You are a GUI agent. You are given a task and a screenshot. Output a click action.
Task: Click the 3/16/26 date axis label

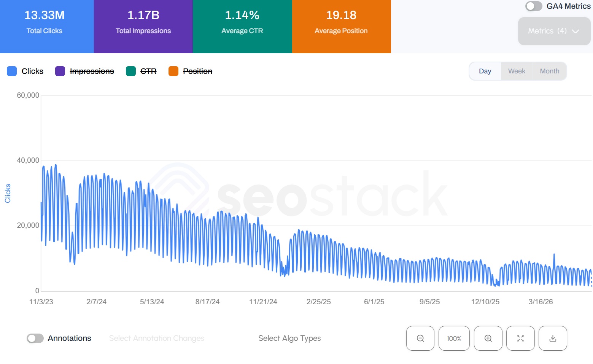pos(541,302)
